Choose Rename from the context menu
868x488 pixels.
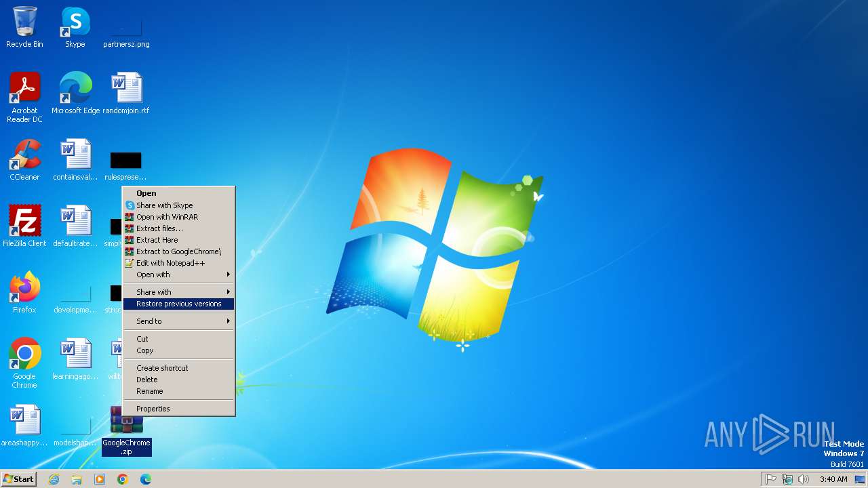pos(178,391)
